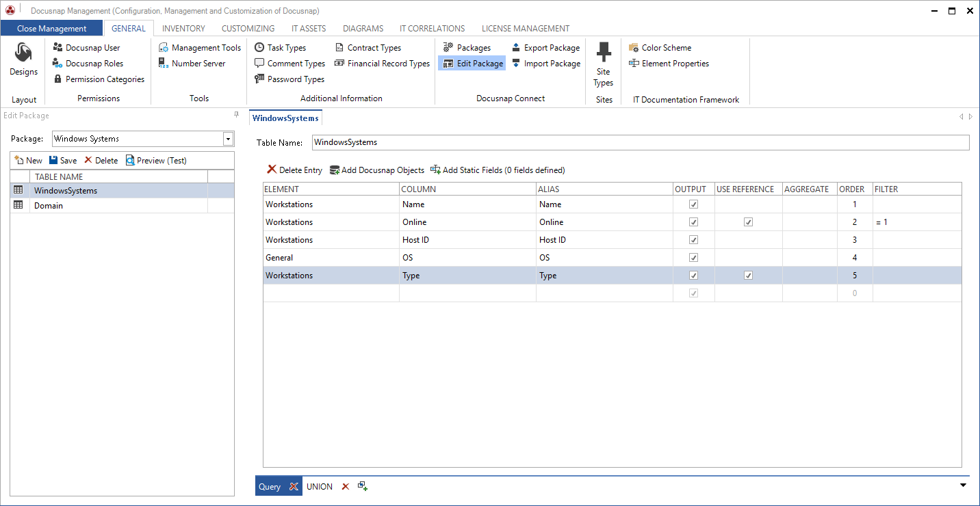Toggle Output checkbox for Name row

(x=693, y=204)
